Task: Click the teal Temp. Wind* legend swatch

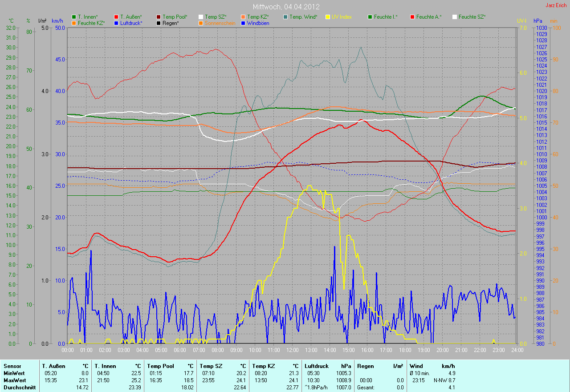Action: tap(285, 17)
